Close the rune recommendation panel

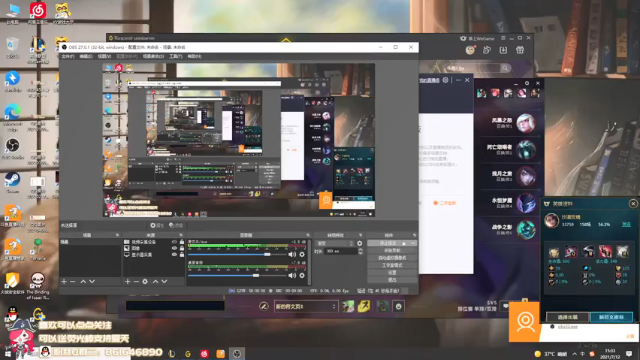(x=633, y=203)
